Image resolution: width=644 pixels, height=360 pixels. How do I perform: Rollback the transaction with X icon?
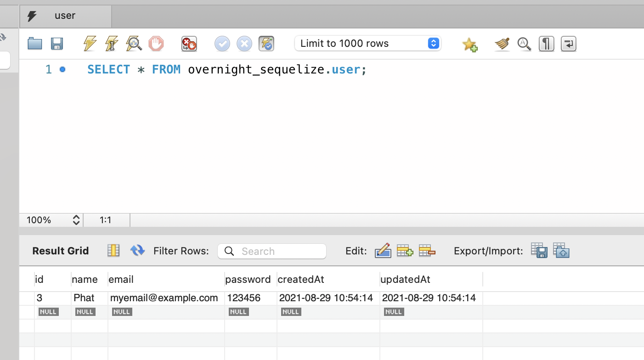pyautogui.click(x=244, y=44)
